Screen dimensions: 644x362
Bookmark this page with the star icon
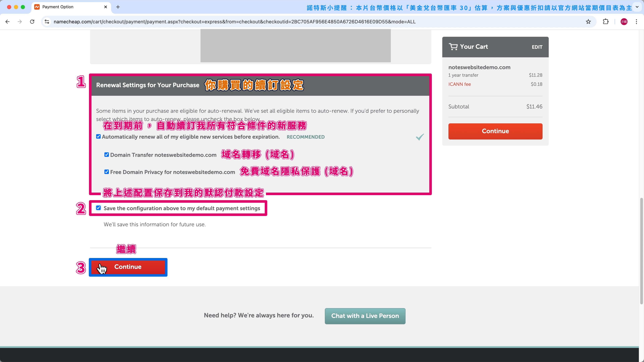pyautogui.click(x=588, y=22)
